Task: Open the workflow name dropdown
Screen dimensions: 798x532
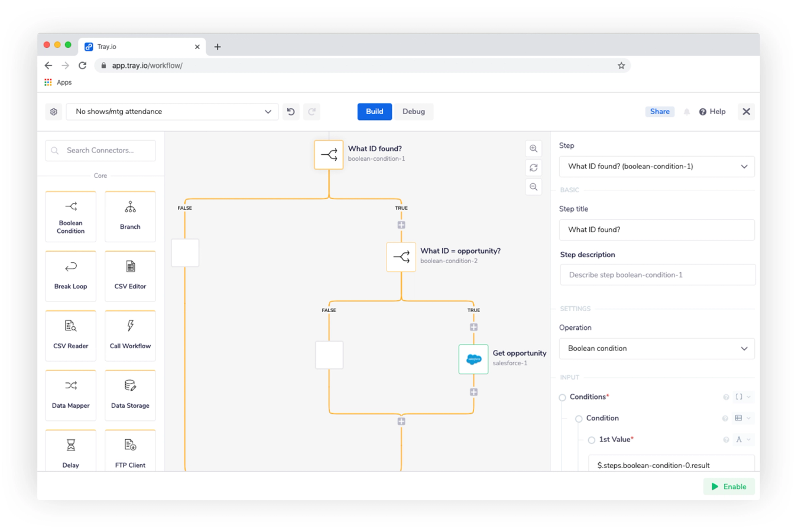Action: point(172,112)
